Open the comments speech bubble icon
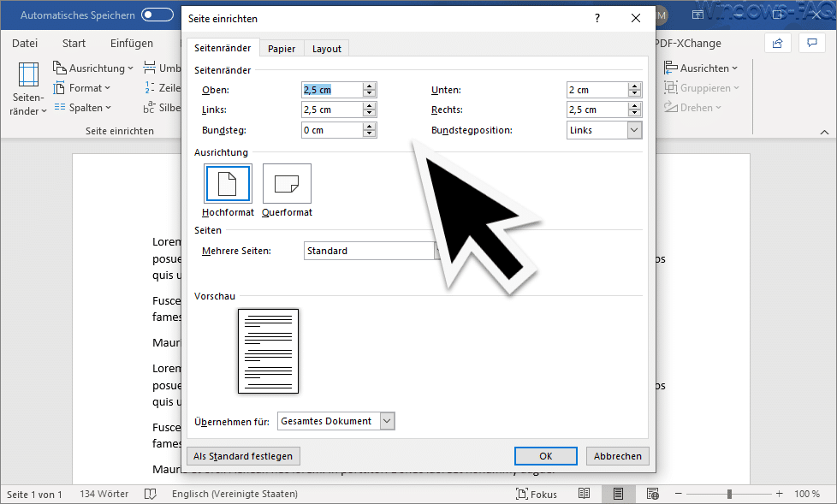The image size is (837, 504). [x=812, y=44]
